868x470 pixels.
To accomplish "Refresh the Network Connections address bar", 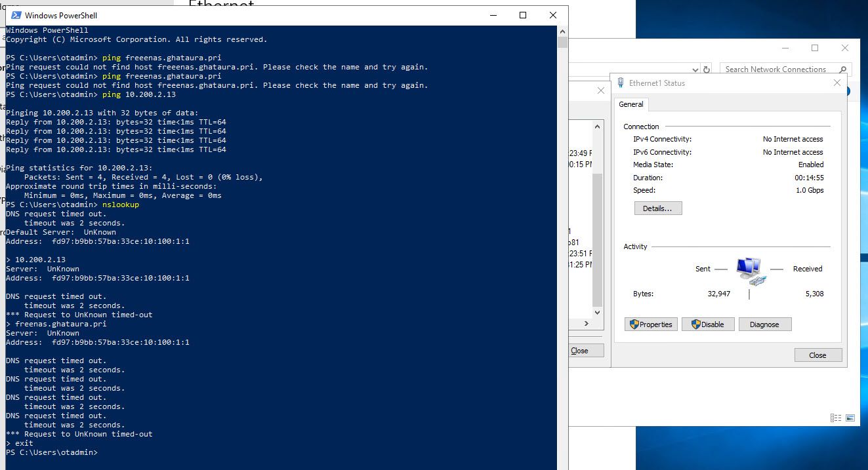I will point(707,69).
